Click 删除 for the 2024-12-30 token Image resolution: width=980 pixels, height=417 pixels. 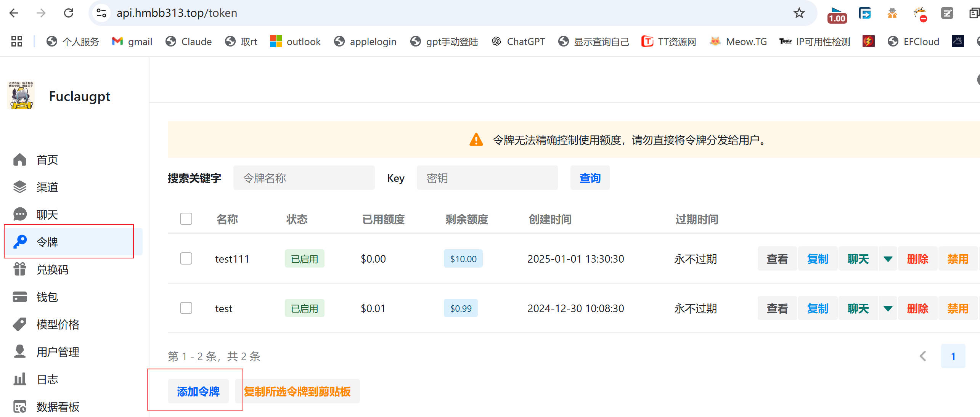click(917, 308)
